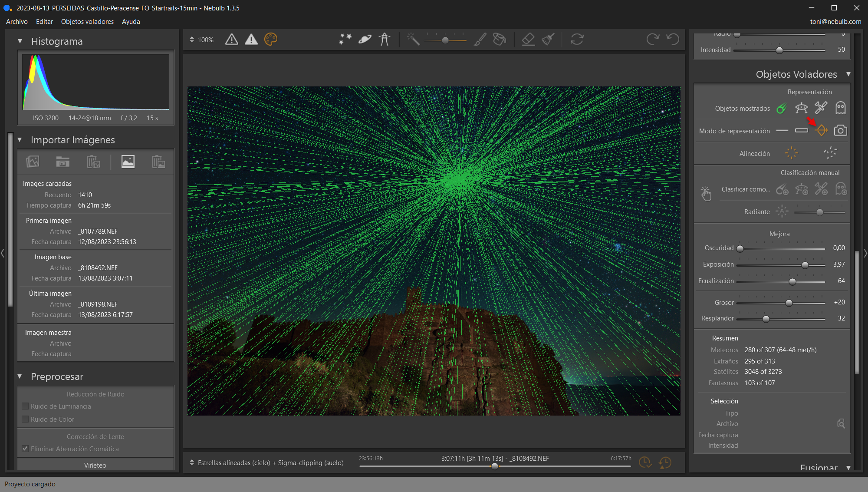
Task: Select the stars tool in toolbar
Action: [345, 40]
